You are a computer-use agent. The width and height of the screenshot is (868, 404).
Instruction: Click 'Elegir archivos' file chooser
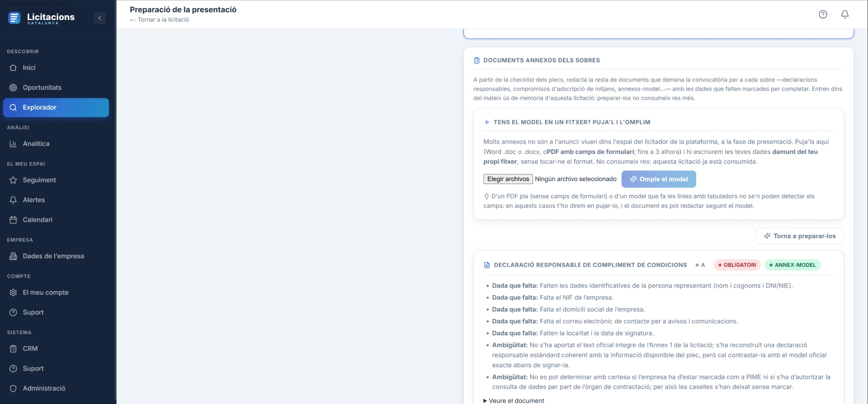508,179
